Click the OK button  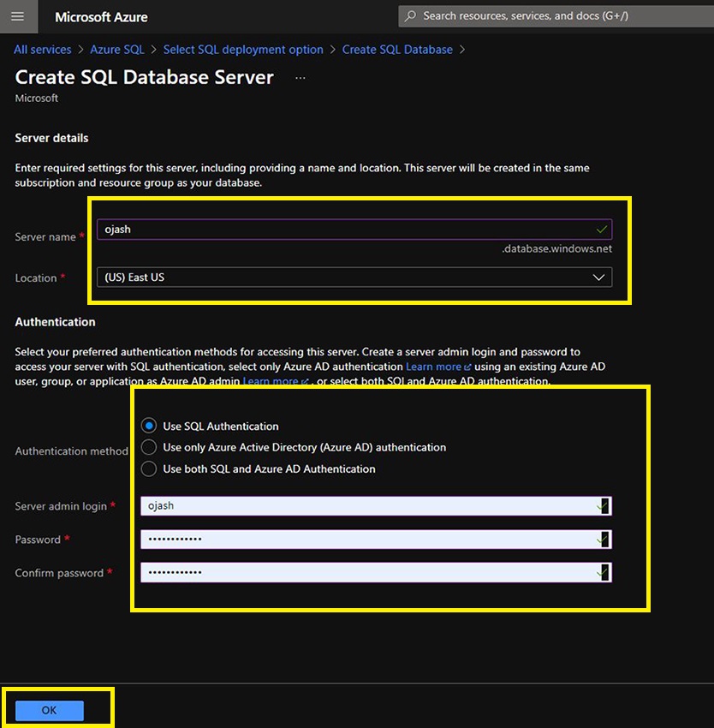click(49, 710)
